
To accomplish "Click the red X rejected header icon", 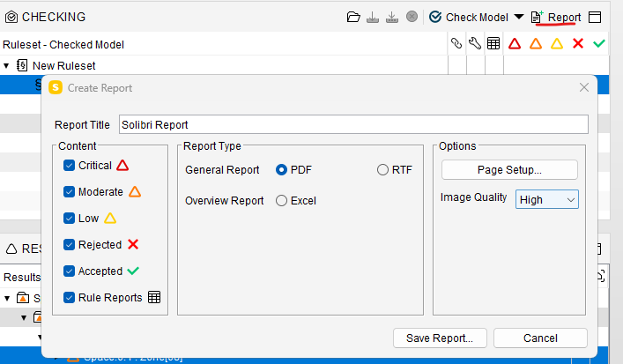I will point(578,43).
